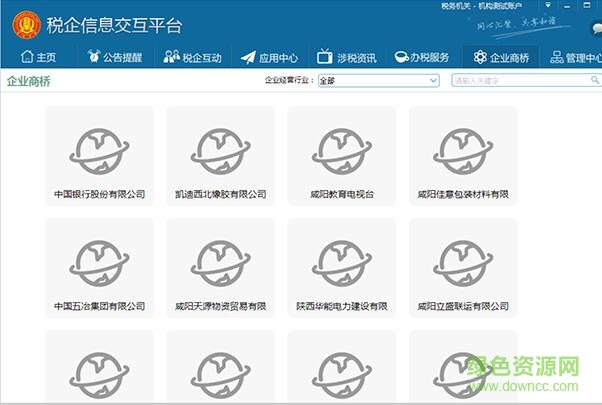Open company name 陕西华能电力建设有限
This screenshot has height=405, width=602.
point(342,306)
